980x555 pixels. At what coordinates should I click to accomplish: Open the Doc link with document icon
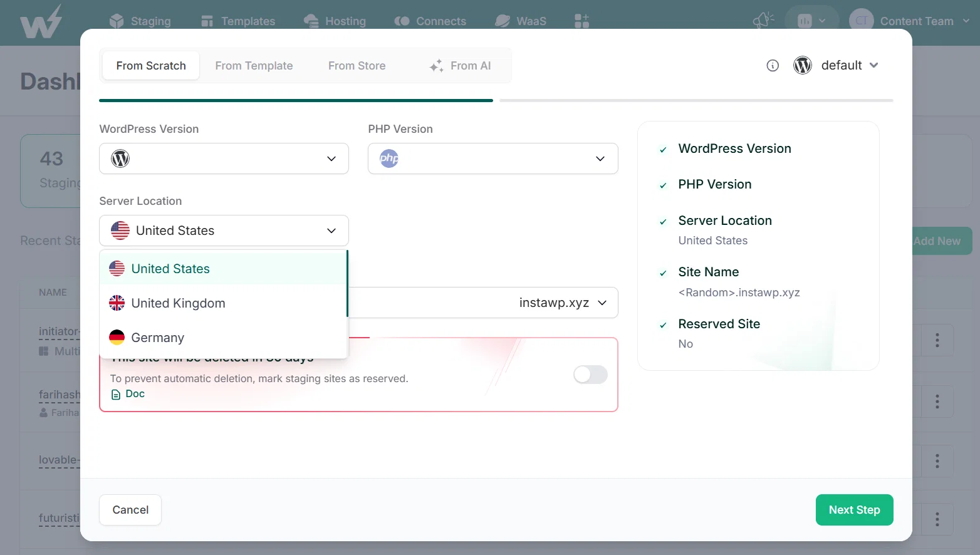(128, 394)
